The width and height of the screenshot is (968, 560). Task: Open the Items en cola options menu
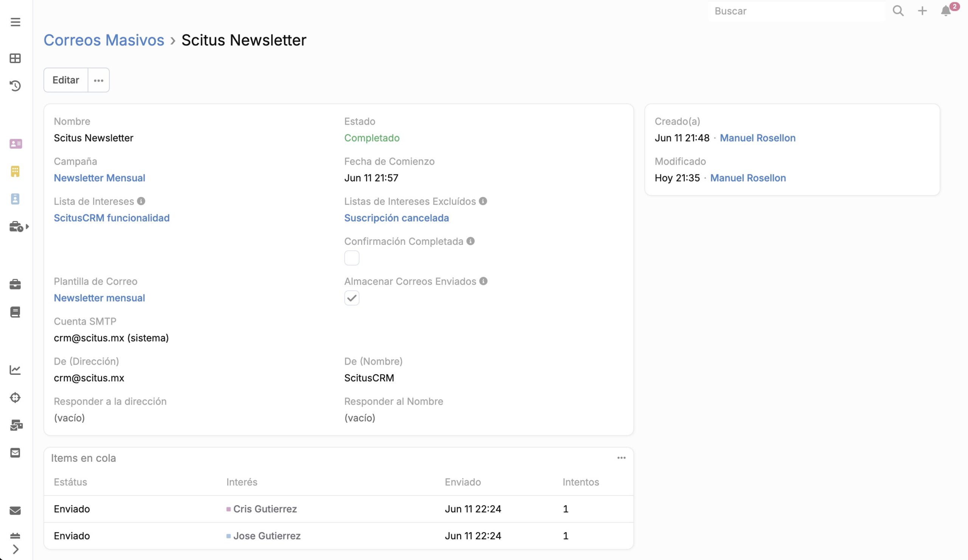click(622, 458)
